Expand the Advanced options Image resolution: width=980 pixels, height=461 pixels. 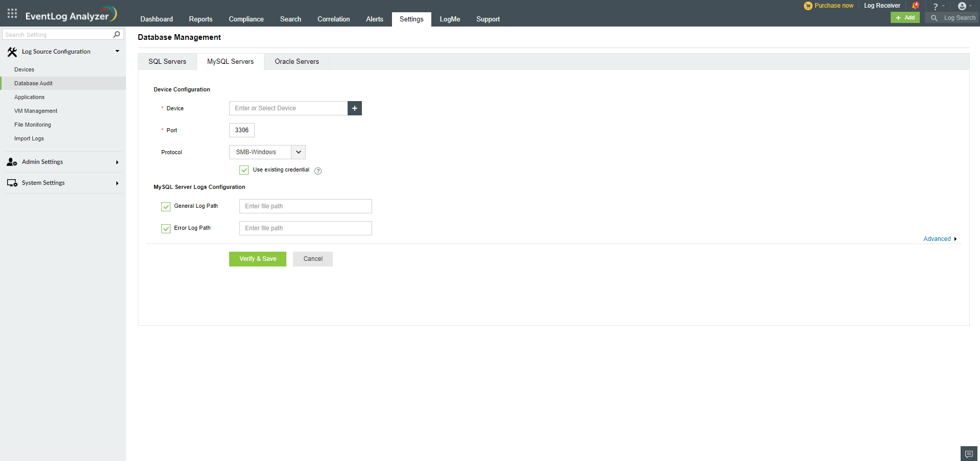pos(940,239)
